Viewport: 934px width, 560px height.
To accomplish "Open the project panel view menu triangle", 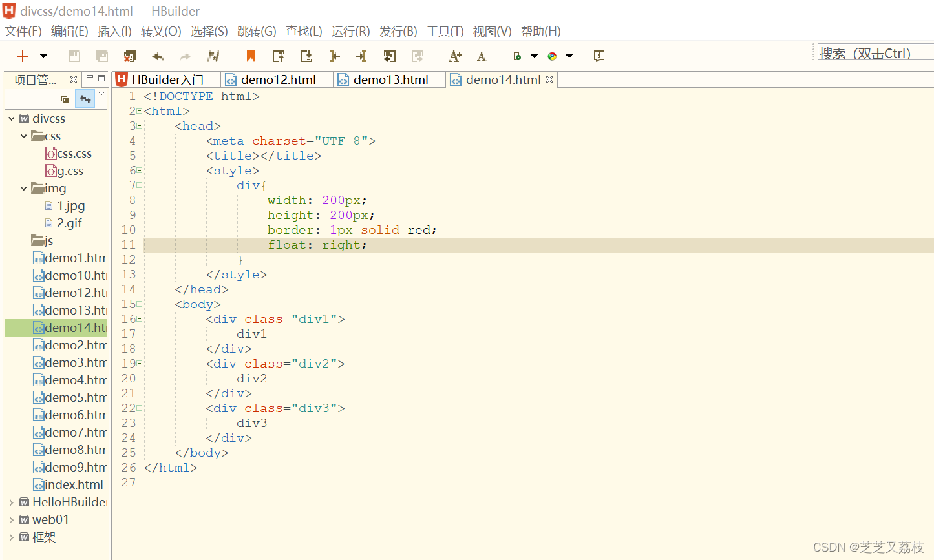I will pos(101,94).
